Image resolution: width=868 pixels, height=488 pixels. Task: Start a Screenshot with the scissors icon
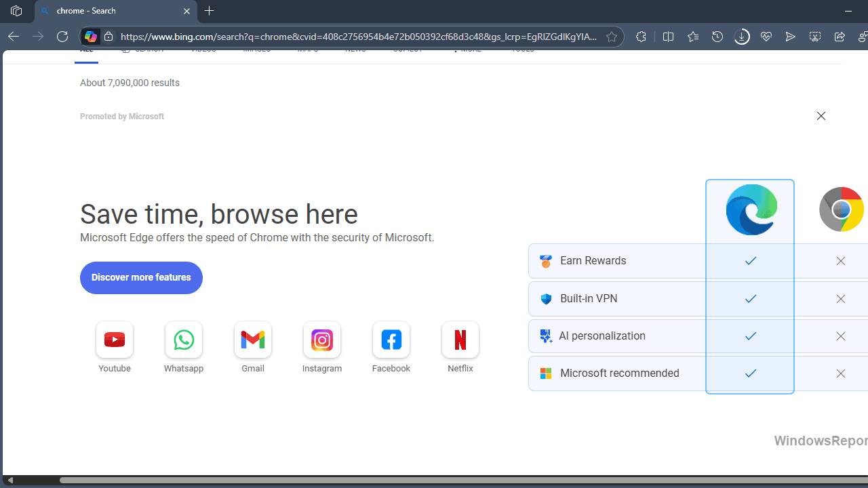click(815, 37)
